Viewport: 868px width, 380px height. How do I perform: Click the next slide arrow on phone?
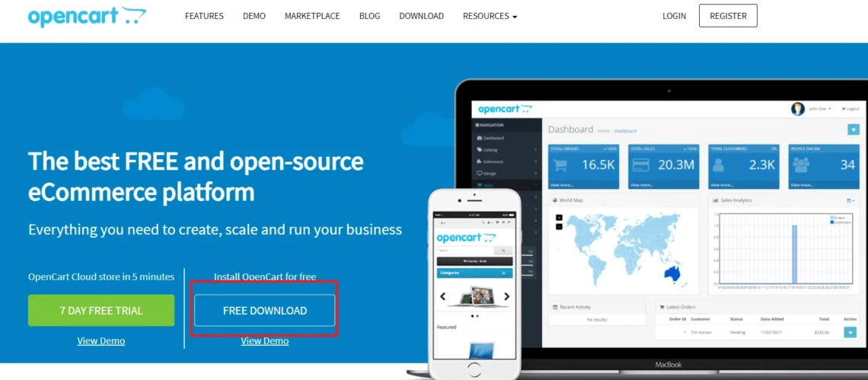pyautogui.click(x=506, y=296)
